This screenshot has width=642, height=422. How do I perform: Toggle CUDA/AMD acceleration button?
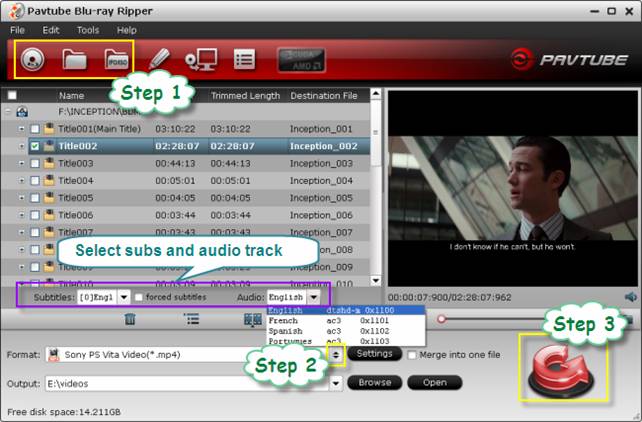coord(302,60)
